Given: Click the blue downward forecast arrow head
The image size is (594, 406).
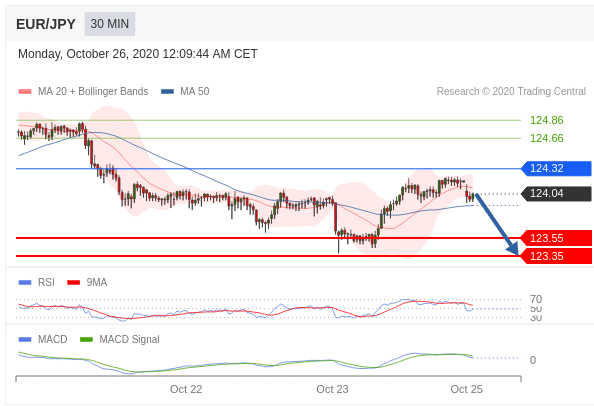Looking at the screenshot, I should pos(513,249).
